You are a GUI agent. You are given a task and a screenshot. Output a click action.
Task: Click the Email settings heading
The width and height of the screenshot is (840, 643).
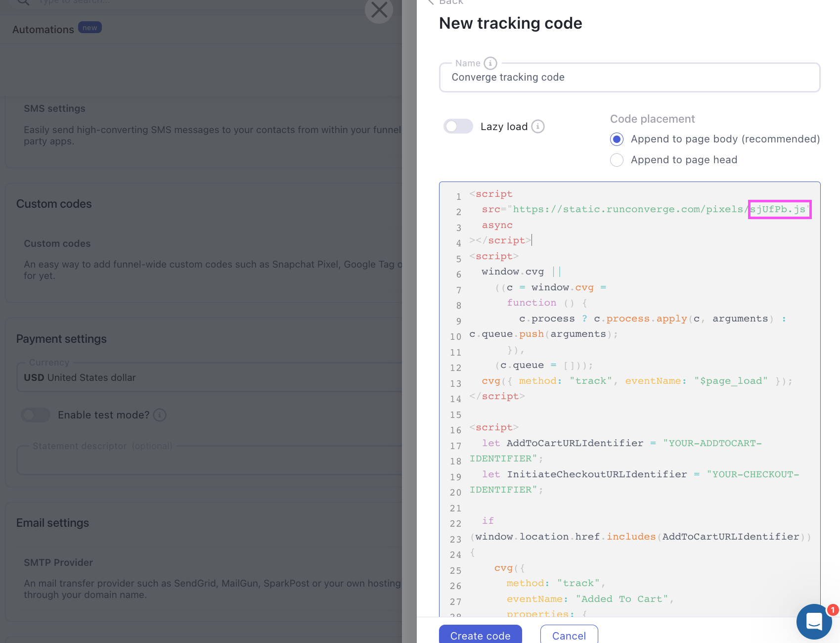[52, 523]
